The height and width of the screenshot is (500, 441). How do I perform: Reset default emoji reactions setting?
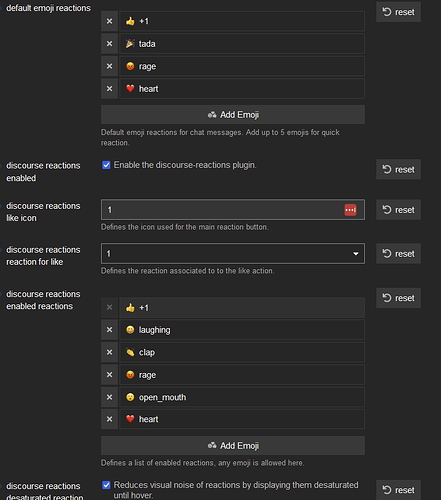coord(398,12)
